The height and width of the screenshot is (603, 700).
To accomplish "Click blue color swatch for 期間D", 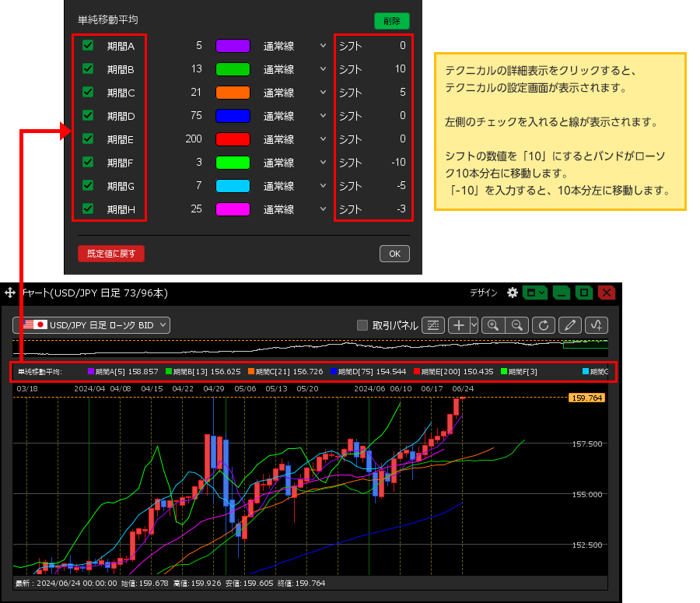I will coord(233,116).
